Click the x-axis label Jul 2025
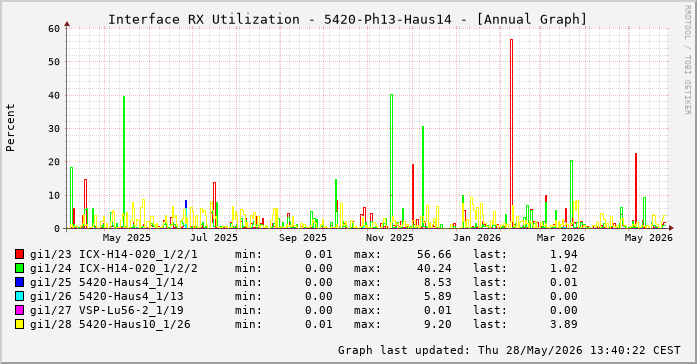 pos(214,238)
